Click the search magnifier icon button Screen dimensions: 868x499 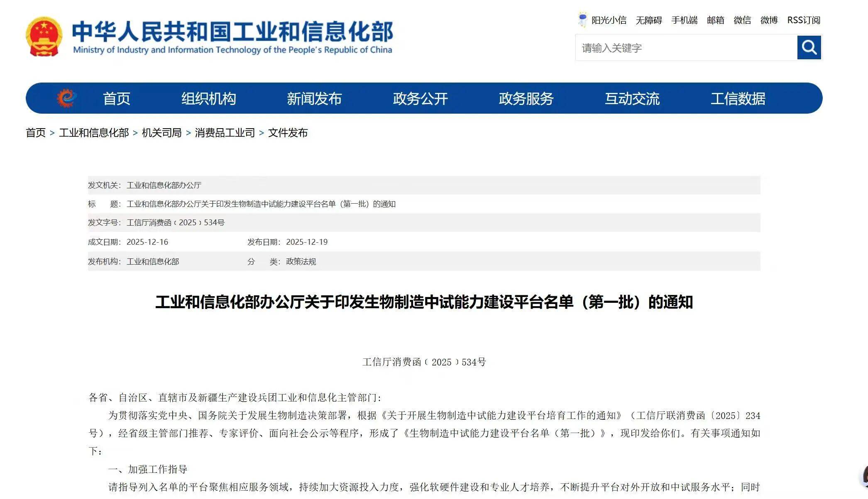click(809, 48)
